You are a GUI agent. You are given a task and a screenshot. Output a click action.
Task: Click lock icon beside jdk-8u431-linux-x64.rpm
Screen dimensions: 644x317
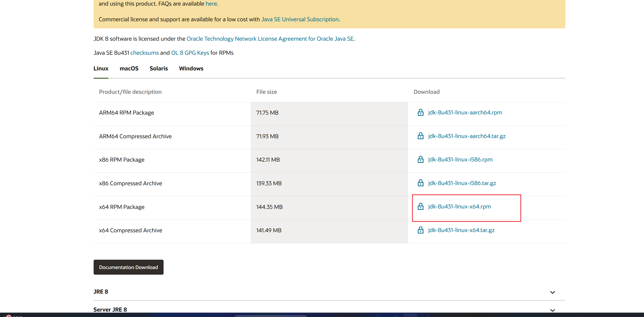coord(421,207)
